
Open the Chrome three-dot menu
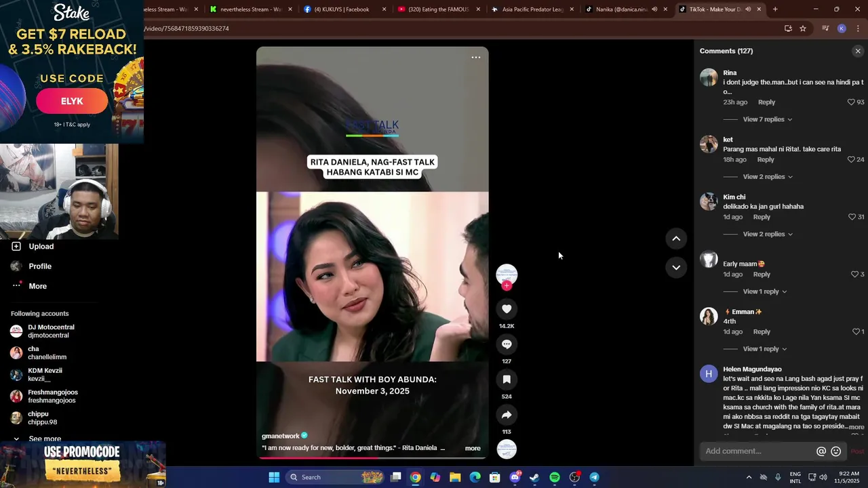tap(858, 28)
